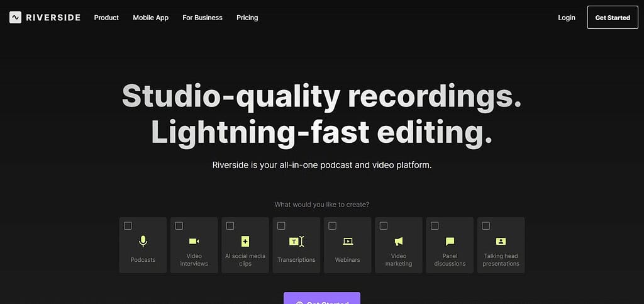Viewport: 644px width, 304px height.
Task: Click the Panel discussions chat bubble icon
Action: (450, 242)
